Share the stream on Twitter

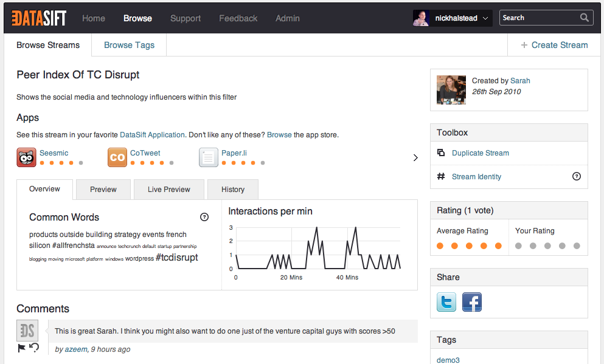[x=446, y=302]
